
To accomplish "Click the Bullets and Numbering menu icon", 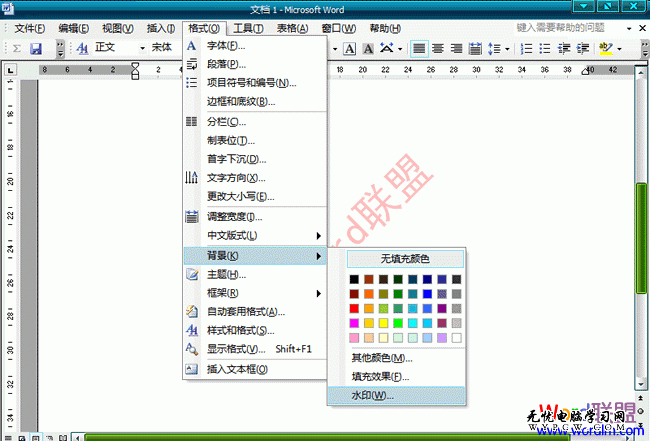I will click(x=191, y=82).
